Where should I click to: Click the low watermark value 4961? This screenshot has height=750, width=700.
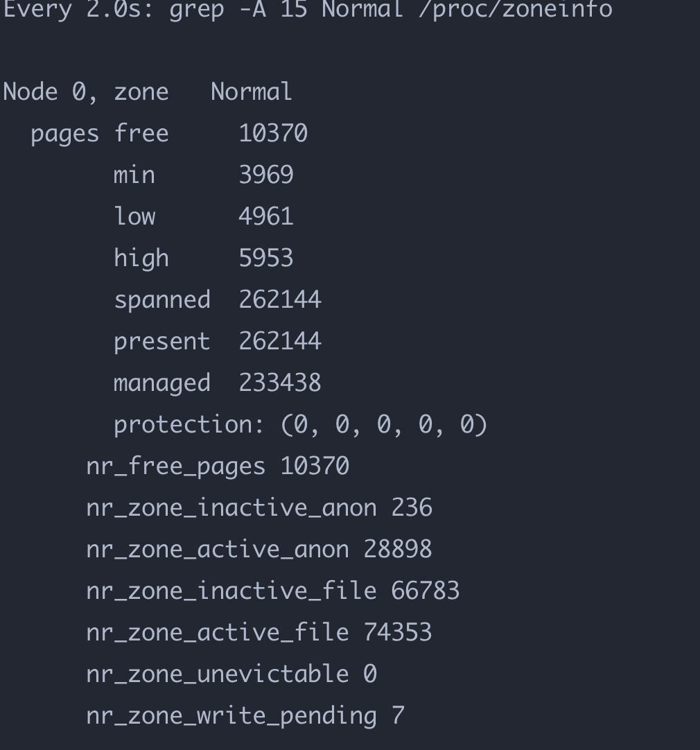(x=266, y=216)
